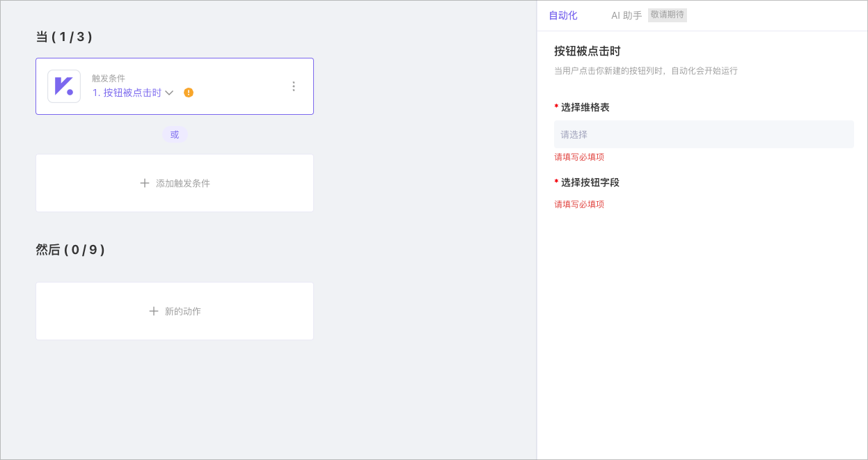
Task: Click the plus icon inside 新的动作
Action: 154,311
